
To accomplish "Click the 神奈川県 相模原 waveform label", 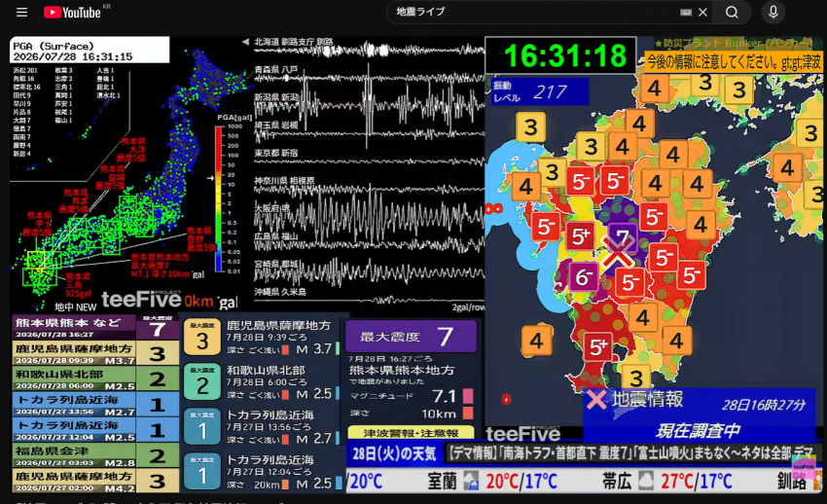I will tap(284, 181).
